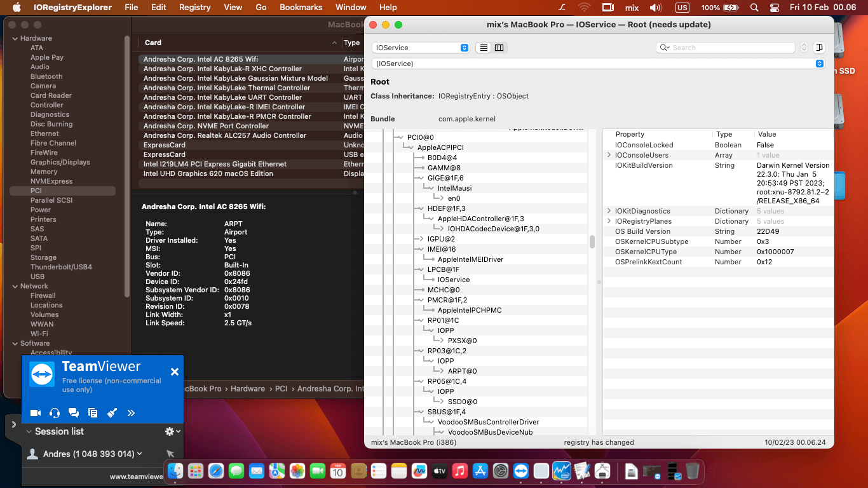Close the TeamViewer session panel with X
This screenshot has width=868, height=488.
point(175,372)
